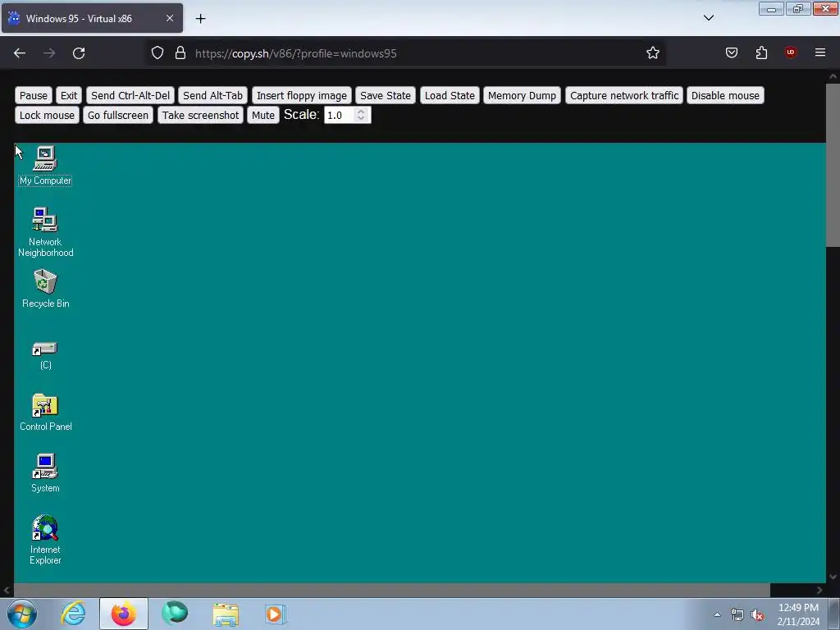Show site security padlock information
Screen dimensions: 840x630
pyautogui.click(x=180, y=53)
